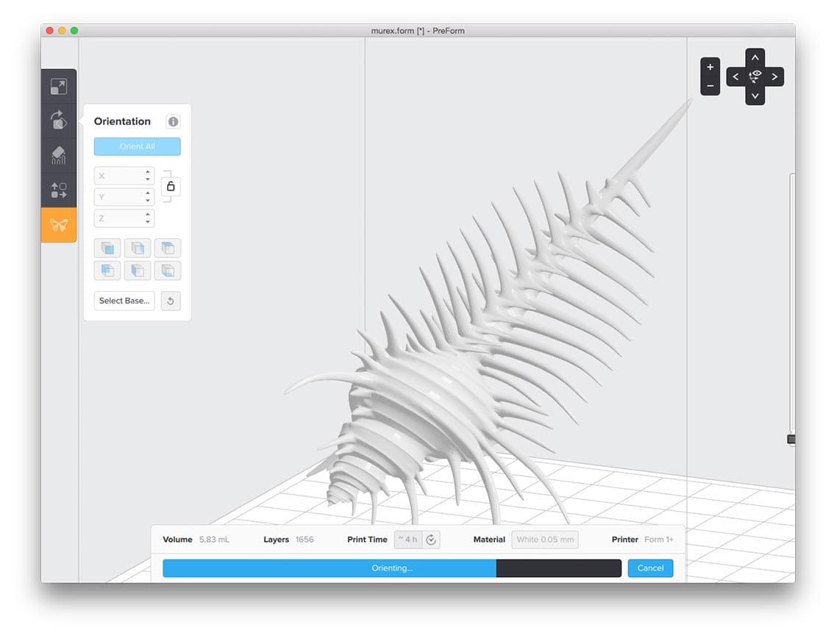The image size is (837, 644).
Task: Open the Supports tool in sidebar
Action: pyautogui.click(x=59, y=155)
